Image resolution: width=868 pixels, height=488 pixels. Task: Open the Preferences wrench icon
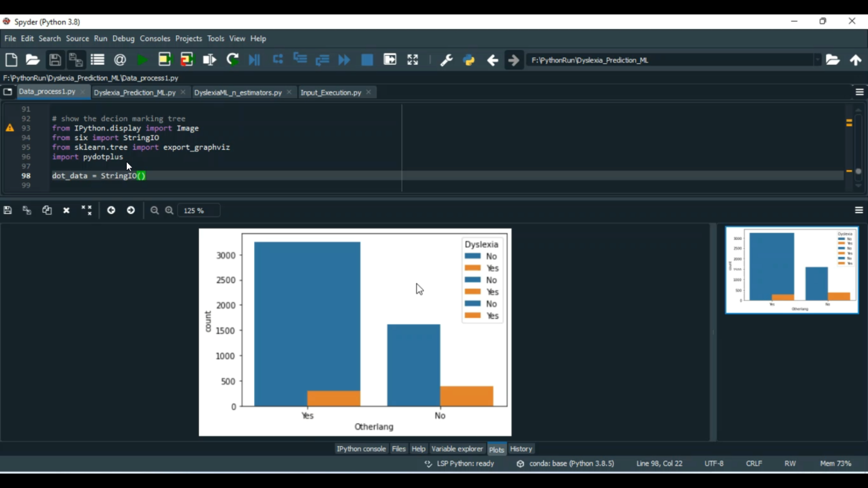(446, 60)
